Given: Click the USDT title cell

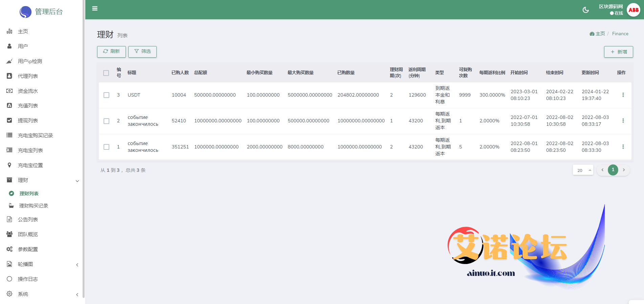Looking at the screenshot, I should [x=134, y=95].
